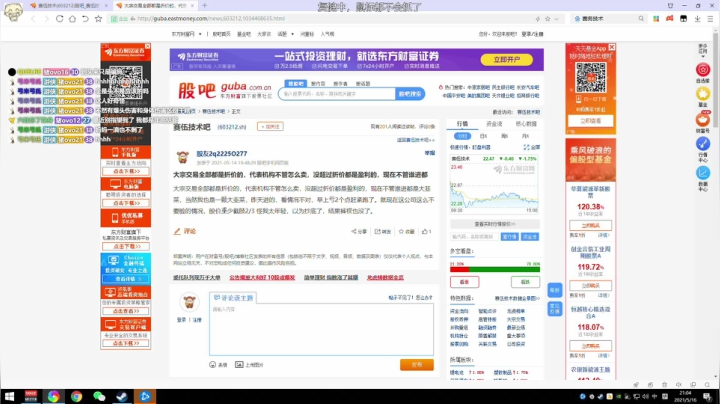Click the 分享 share icon under the post
The height and width of the screenshot is (404, 720).
(x=354, y=231)
